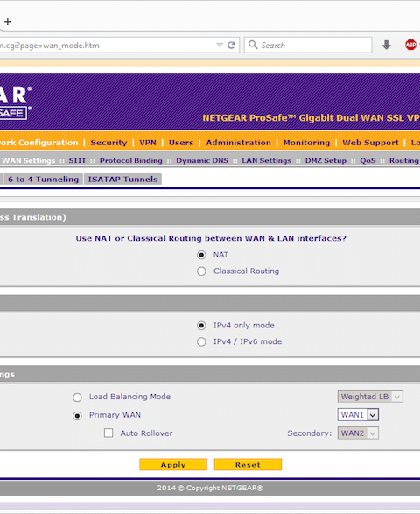Open the Monitoring menu
This screenshot has width=420, height=514.
(x=306, y=143)
